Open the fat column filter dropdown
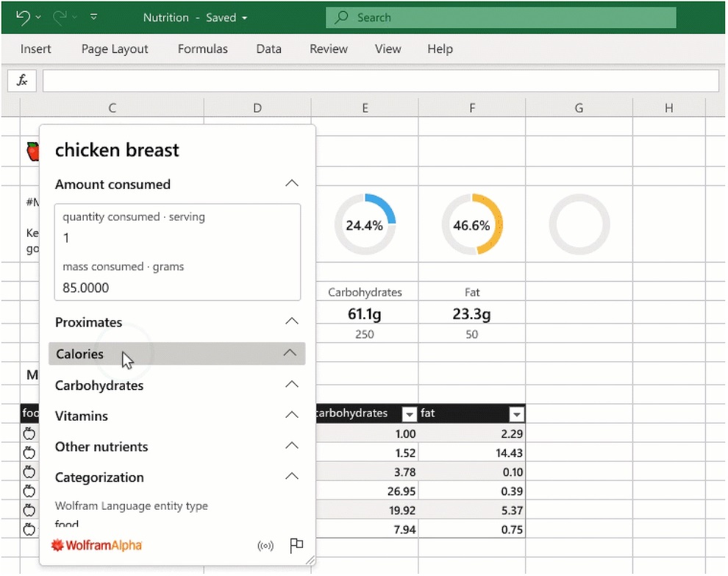This screenshot has width=728, height=576. tap(516, 413)
